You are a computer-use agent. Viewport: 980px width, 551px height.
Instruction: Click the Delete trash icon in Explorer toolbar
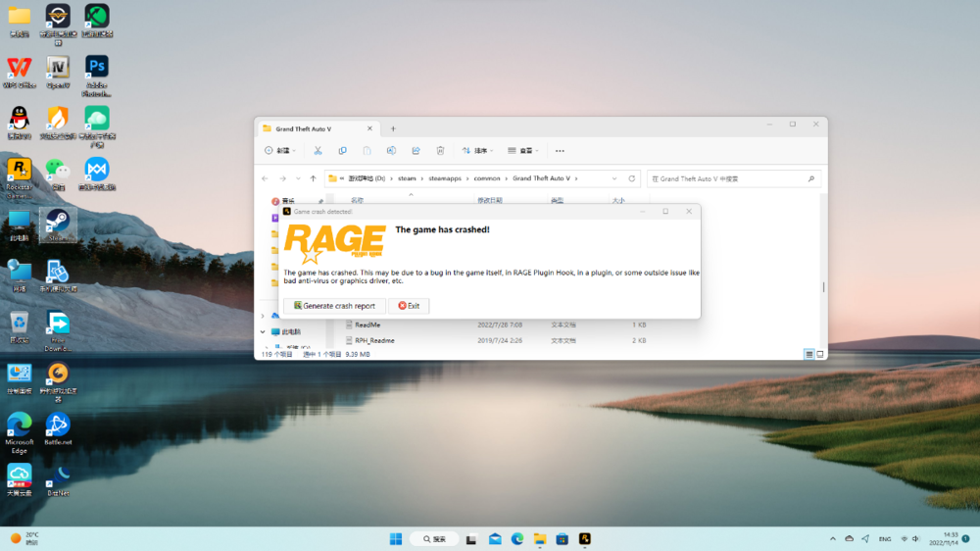pos(440,151)
